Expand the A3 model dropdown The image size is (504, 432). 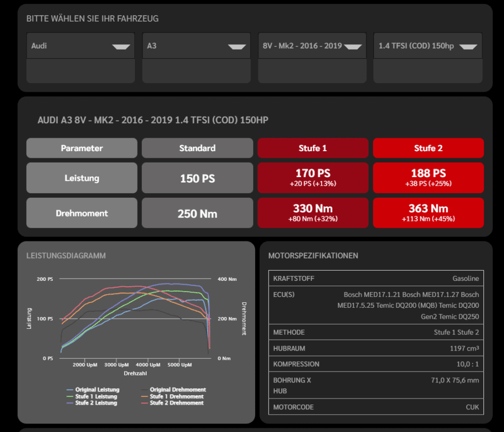pyautogui.click(x=196, y=46)
